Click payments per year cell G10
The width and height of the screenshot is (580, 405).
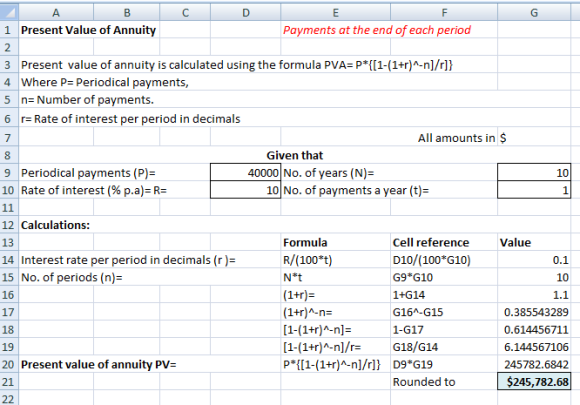pyautogui.click(x=534, y=190)
